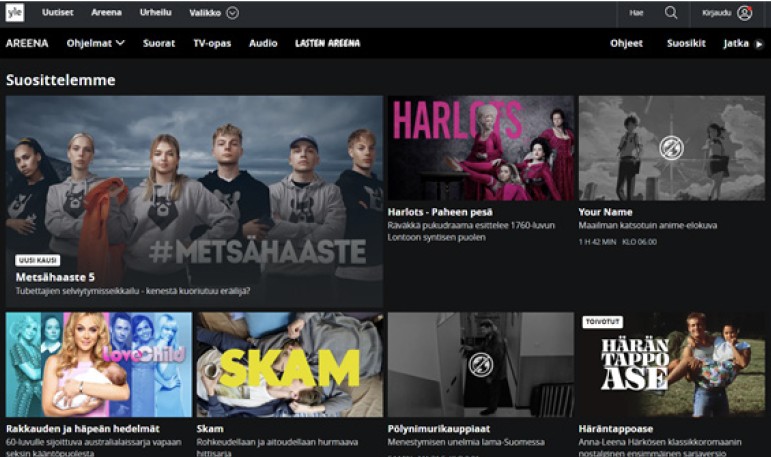Image resolution: width=771 pixels, height=457 pixels.
Task: Open Suosikit favorites
Action: pyautogui.click(x=686, y=43)
